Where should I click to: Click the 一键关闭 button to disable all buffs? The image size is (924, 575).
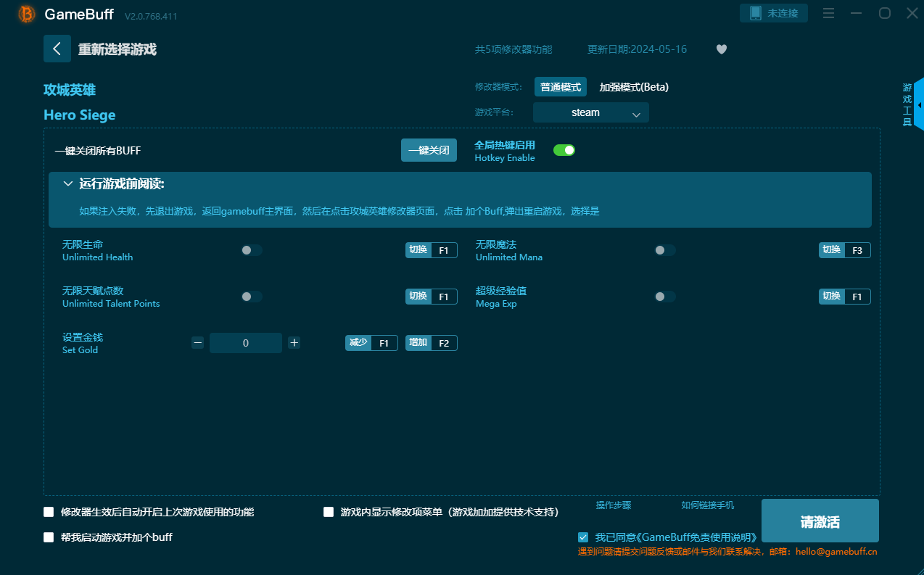pos(429,150)
